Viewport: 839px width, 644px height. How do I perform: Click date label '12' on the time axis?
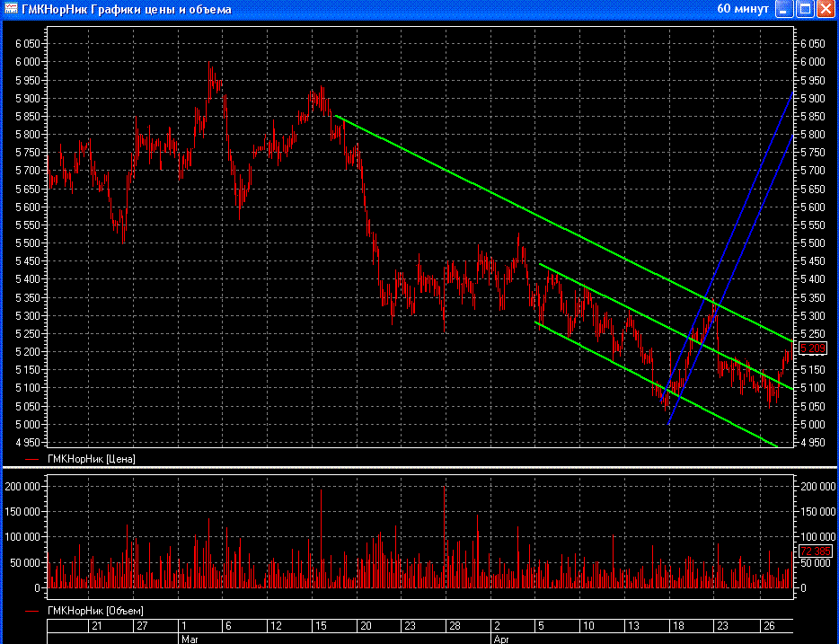276,626
